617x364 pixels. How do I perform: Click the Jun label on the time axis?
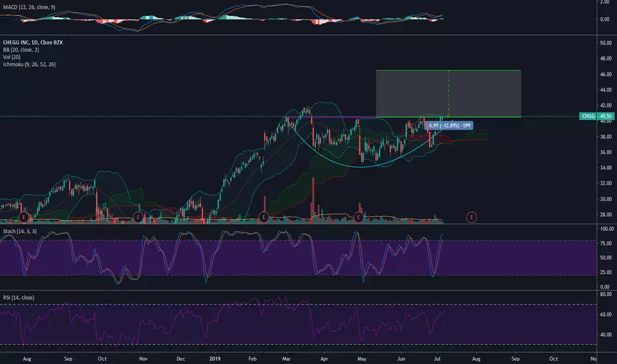pyautogui.click(x=401, y=359)
